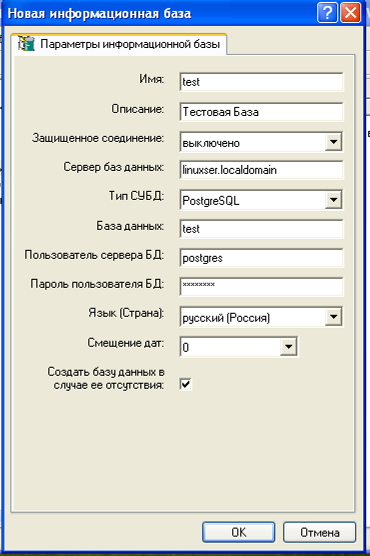This screenshot has width=370, height=556.
Task: Focus the Пользователь сервера БД field
Action: point(261,258)
